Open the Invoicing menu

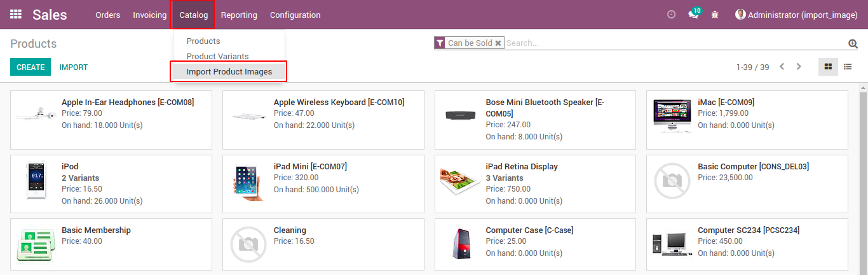click(x=150, y=15)
